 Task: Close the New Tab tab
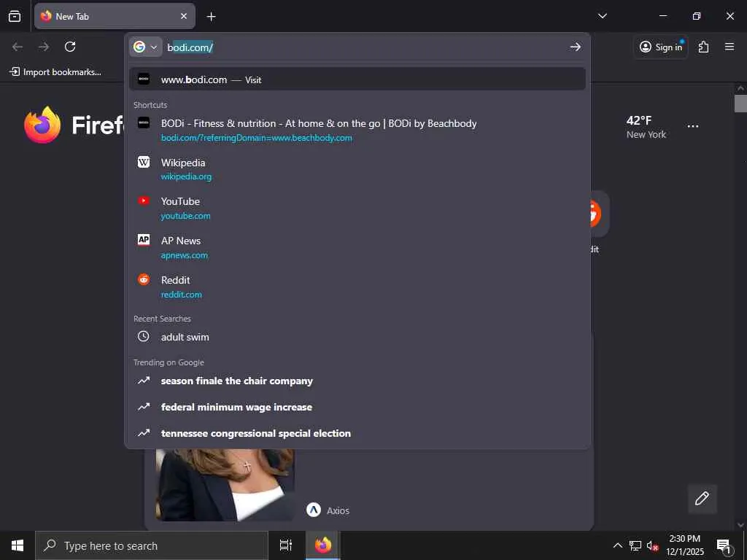click(x=184, y=16)
